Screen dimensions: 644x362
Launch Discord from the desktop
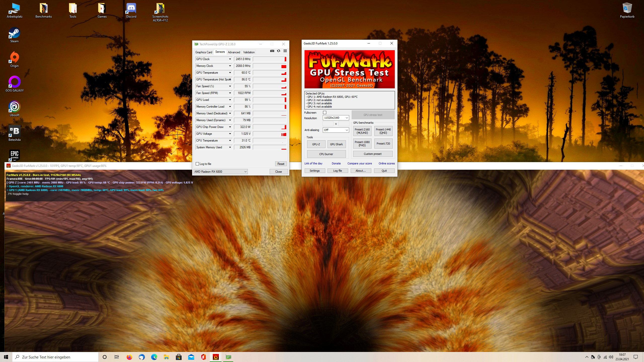[131, 11]
